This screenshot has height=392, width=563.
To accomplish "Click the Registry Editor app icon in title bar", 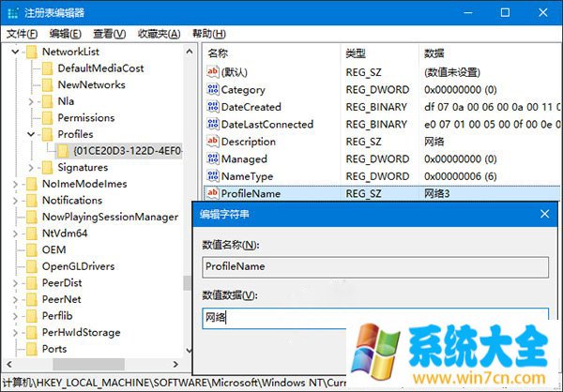I will coord(12,13).
